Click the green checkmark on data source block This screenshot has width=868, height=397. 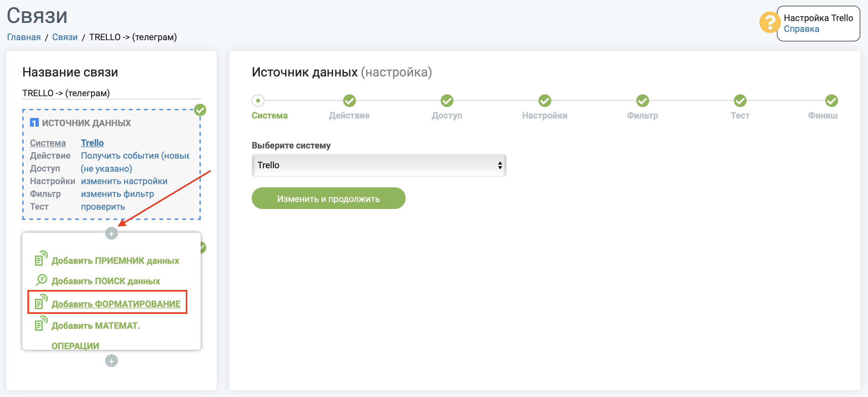coord(200,110)
